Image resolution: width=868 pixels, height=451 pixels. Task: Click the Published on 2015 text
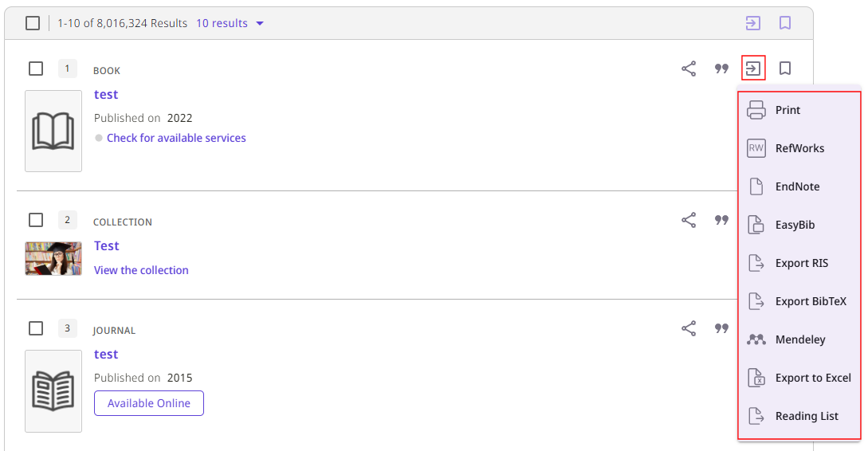(143, 378)
